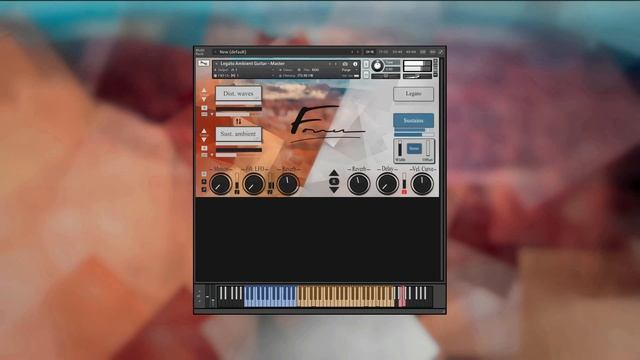
Task: Click the up arrow above Dist. waves
Action: (x=204, y=90)
